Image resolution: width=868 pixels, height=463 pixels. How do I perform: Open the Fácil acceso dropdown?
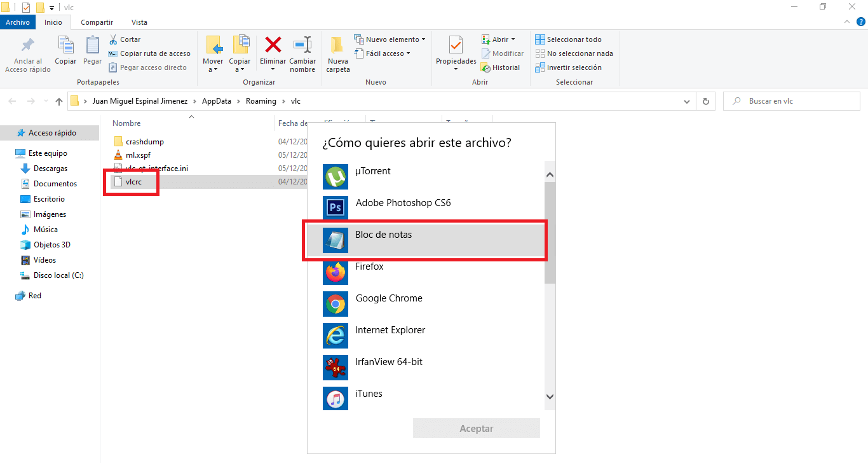tap(382, 53)
